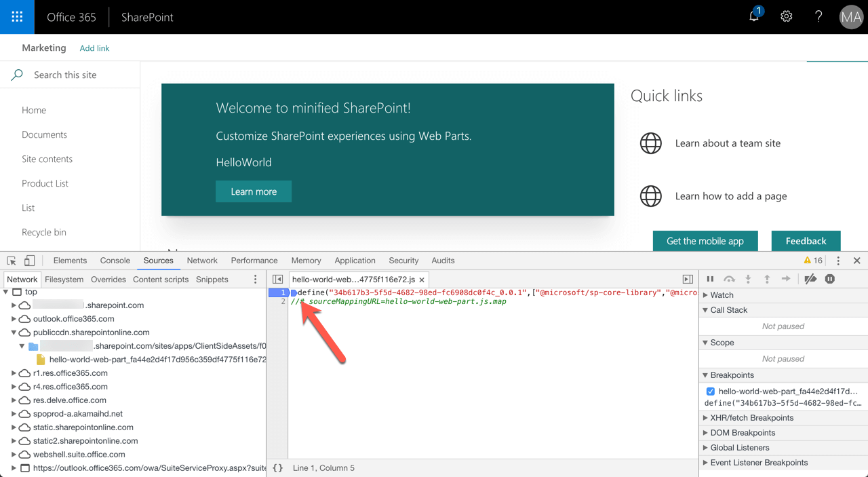
Task: Open the Product List navigation link
Action: 45,183
